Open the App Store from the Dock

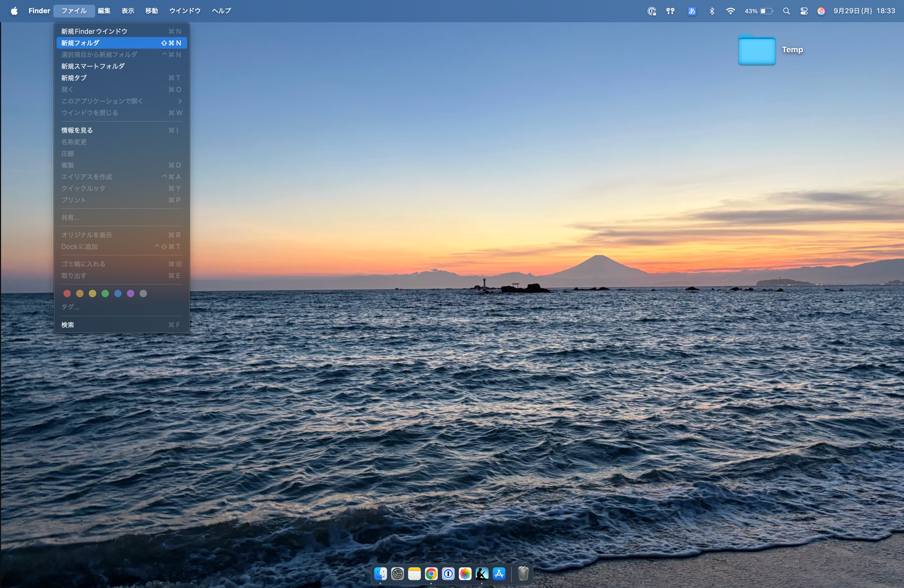[x=499, y=573]
